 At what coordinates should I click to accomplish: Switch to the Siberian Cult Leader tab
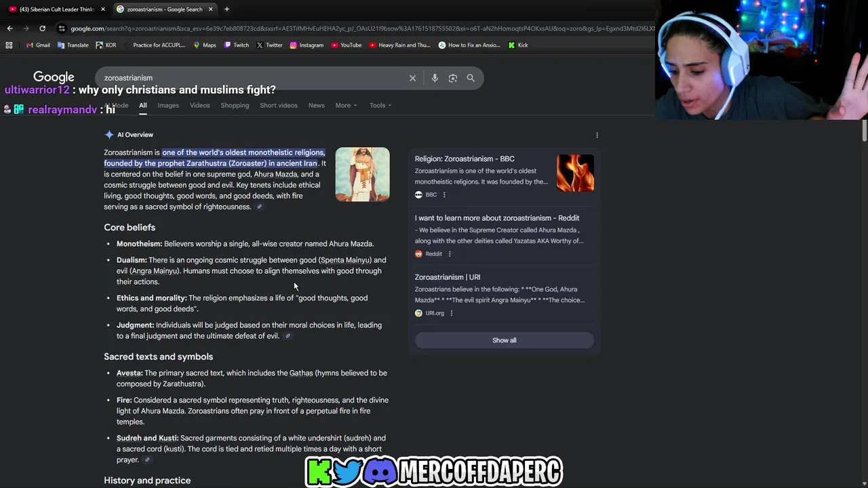click(x=57, y=9)
